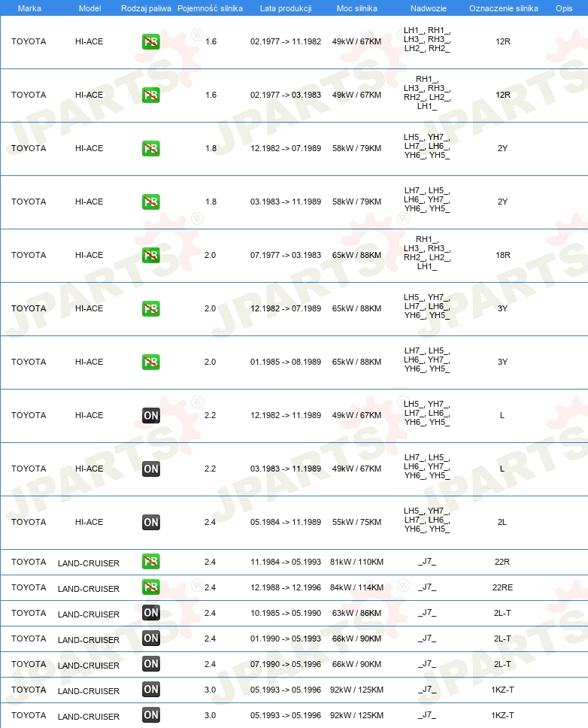Click diesel ON icon in the HI-ACE 03.1983 -> 11.1989 2.2 row

click(151, 469)
